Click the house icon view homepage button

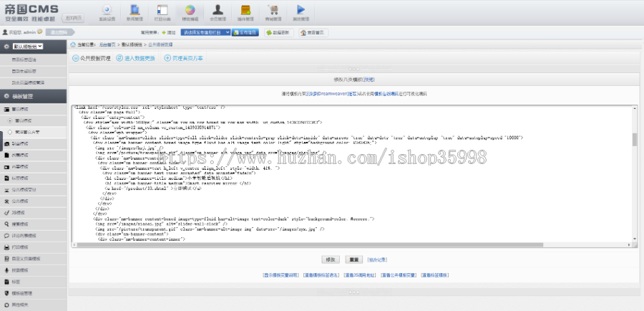313,32
